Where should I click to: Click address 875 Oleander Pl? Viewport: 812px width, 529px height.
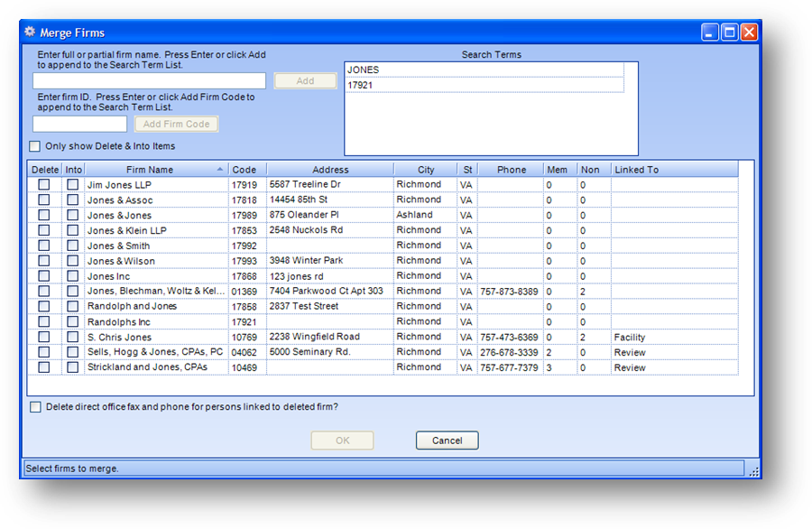[304, 215]
